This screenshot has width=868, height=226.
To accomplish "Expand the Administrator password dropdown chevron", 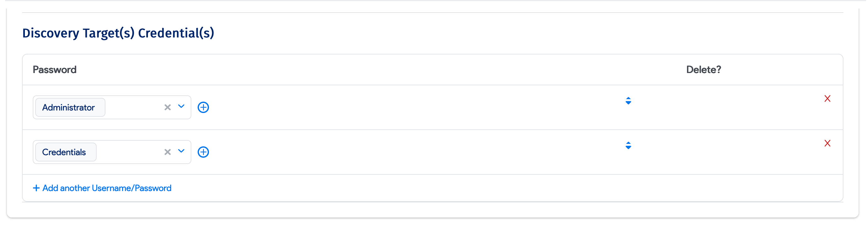I will [181, 107].
